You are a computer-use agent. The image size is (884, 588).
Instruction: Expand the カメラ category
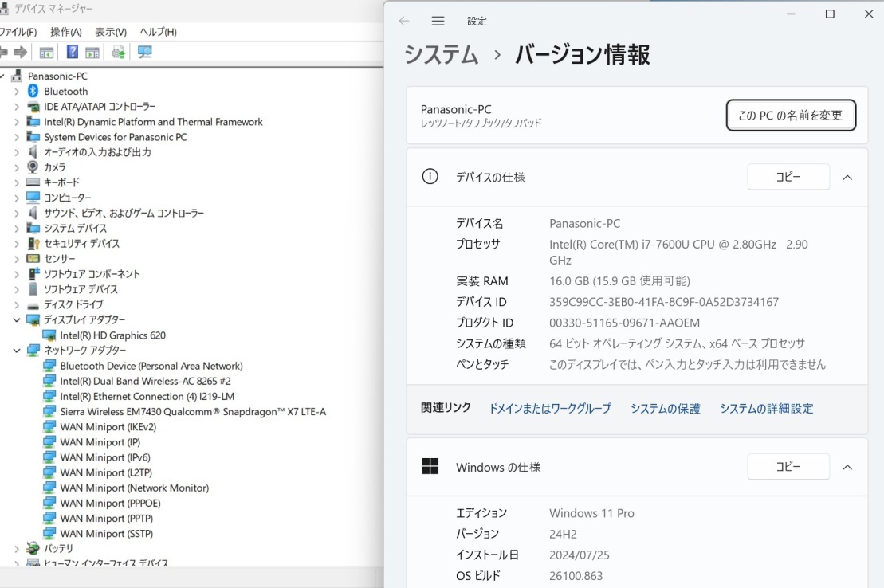pyautogui.click(x=17, y=167)
